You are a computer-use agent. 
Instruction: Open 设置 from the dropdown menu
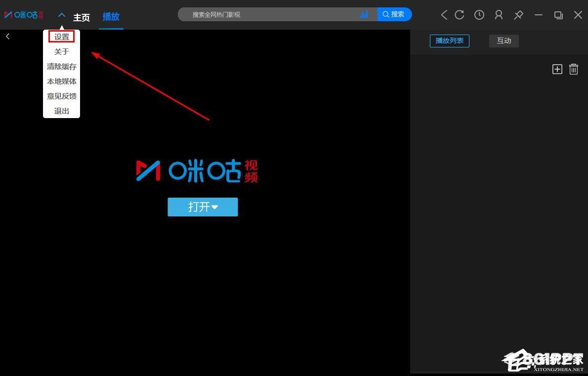[61, 37]
